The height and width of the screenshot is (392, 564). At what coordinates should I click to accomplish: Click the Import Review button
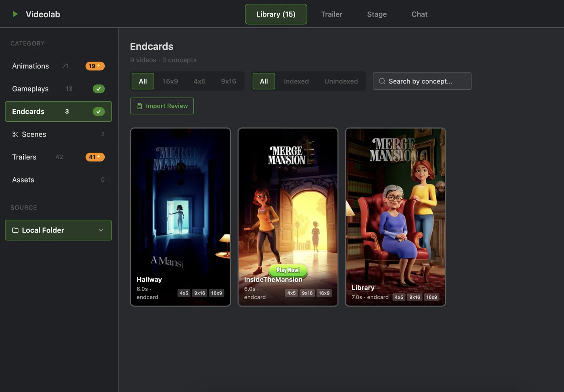162,106
